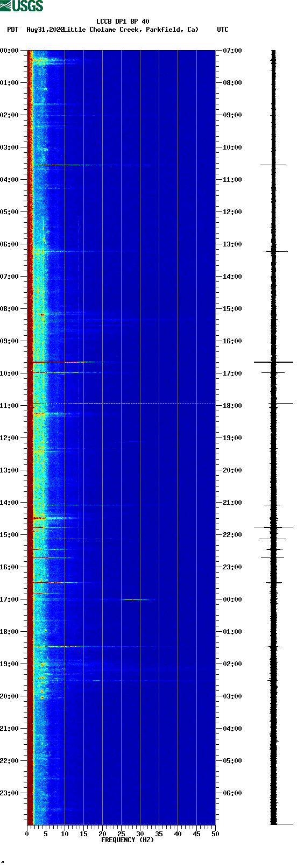
Task: Click the 'PDT' timezone label
Action: pos(12,30)
